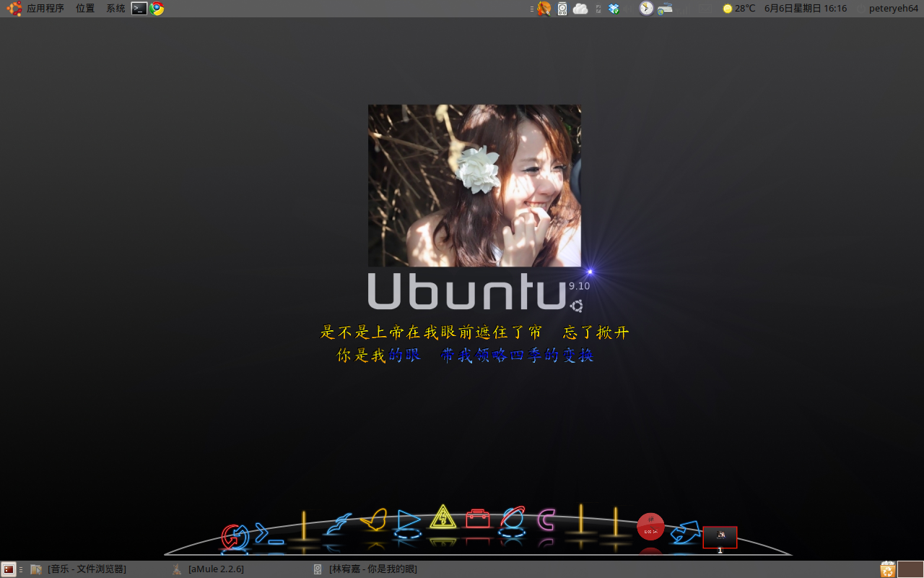Viewport: 924px width, 578px height.
Task: Click the keyboard and globe tray icon
Action: pos(665,9)
